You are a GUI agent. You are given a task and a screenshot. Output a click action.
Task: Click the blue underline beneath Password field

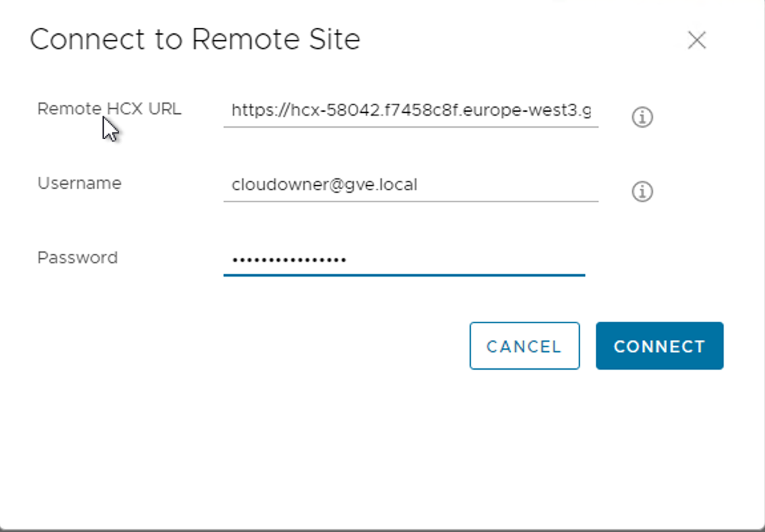coord(404,275)
